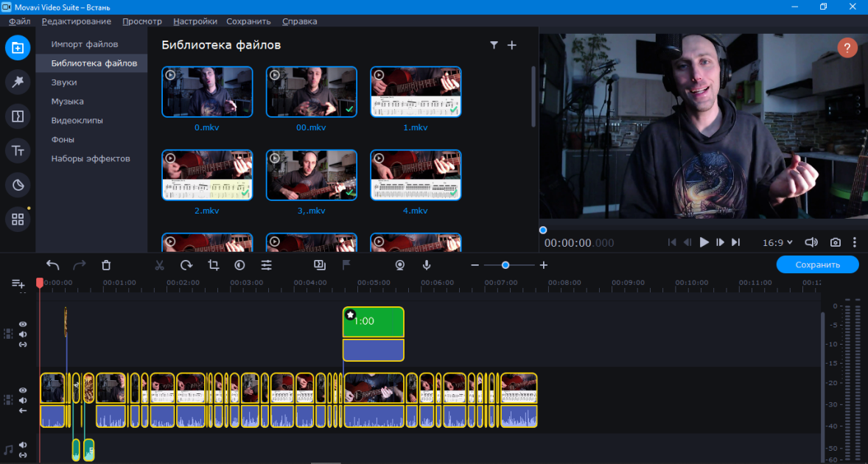Open the Filters magic wand panel
Screen dimensions: 868x464
pyautogui.click(x=18, y=82)
